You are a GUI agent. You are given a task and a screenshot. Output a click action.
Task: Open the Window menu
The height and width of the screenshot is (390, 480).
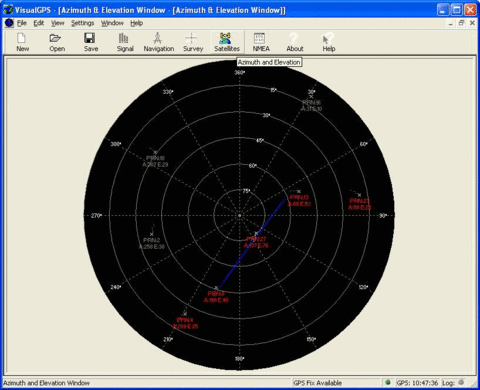112,23
